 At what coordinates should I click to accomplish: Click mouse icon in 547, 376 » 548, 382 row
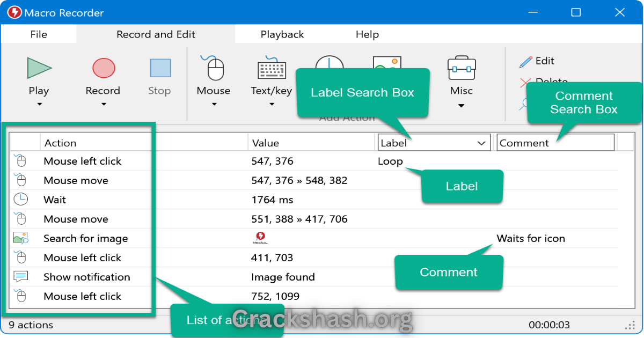[20, 180]
